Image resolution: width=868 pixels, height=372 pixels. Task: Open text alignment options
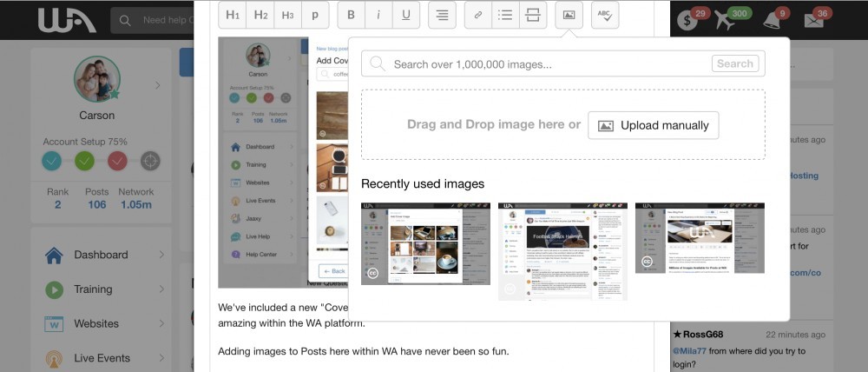coord(442,15)
